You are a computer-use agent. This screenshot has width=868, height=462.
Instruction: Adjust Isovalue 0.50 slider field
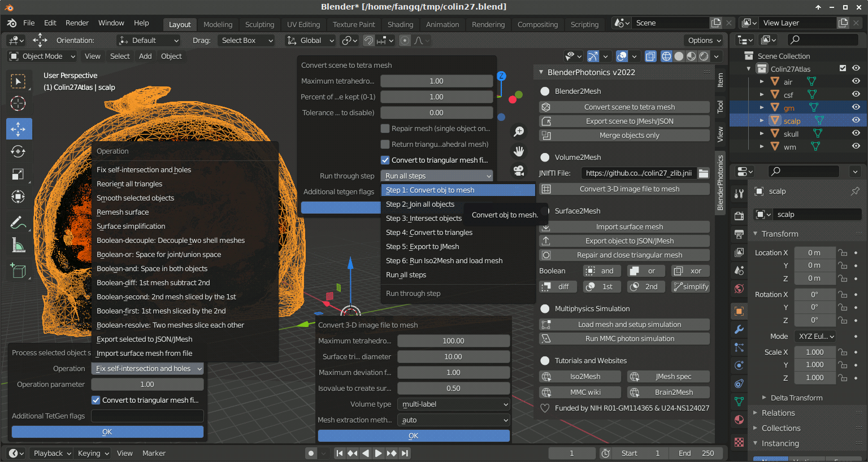454,388
